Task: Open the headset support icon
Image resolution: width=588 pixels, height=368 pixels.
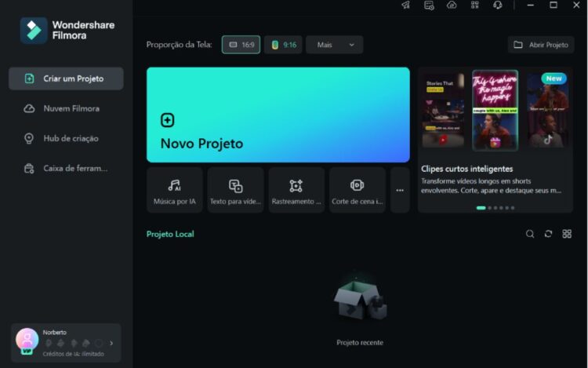Action: click(x=498, y=5)
